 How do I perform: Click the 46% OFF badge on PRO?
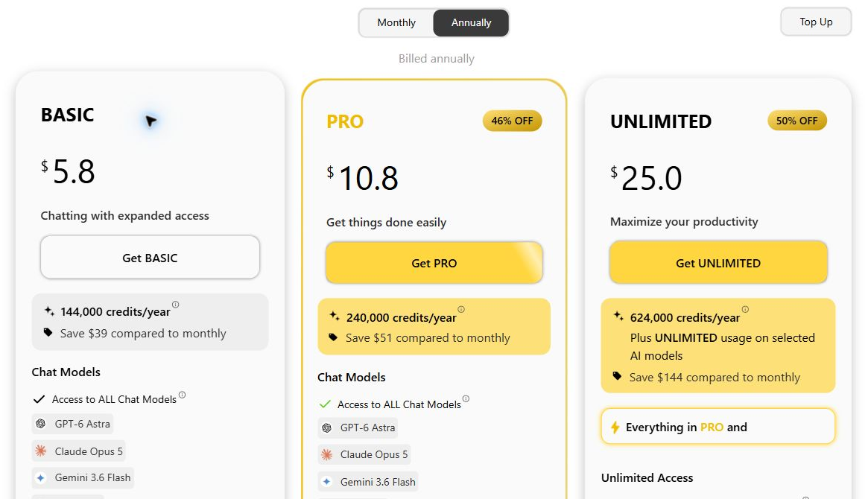512,121
